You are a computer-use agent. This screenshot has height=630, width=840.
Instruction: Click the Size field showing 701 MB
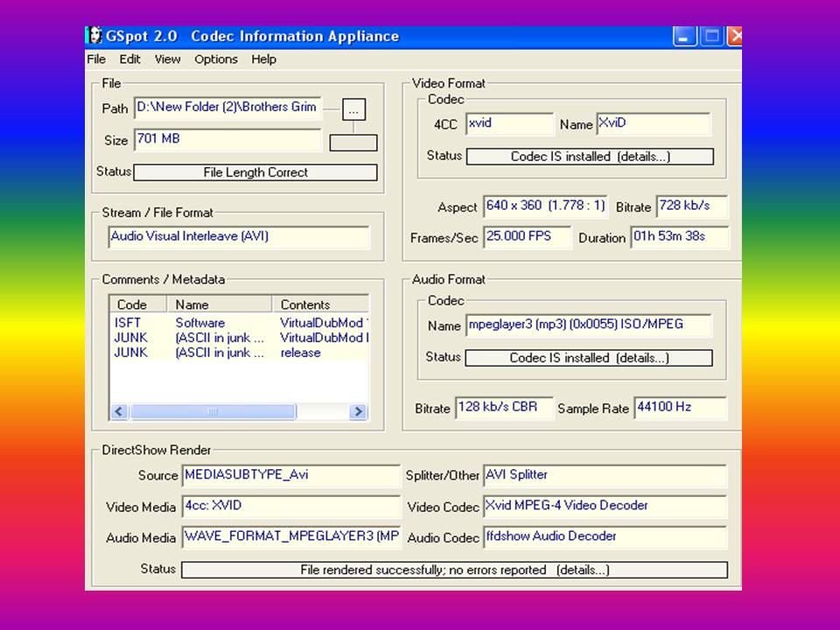[227, 140]
